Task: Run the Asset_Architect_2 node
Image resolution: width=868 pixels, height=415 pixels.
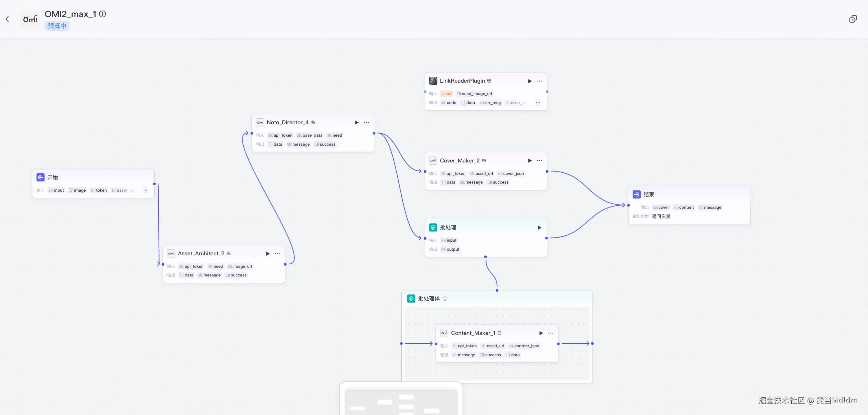Action: 268,254
